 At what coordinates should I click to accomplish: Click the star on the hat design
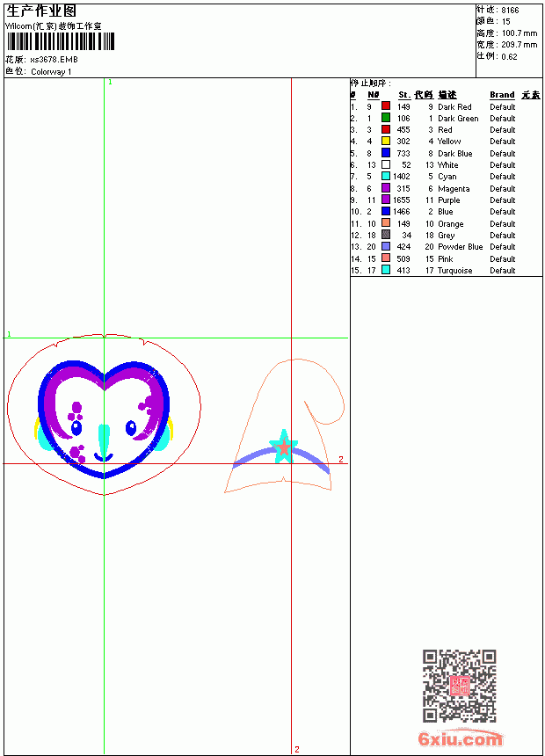pyautogui.click(x=284, y=447)
